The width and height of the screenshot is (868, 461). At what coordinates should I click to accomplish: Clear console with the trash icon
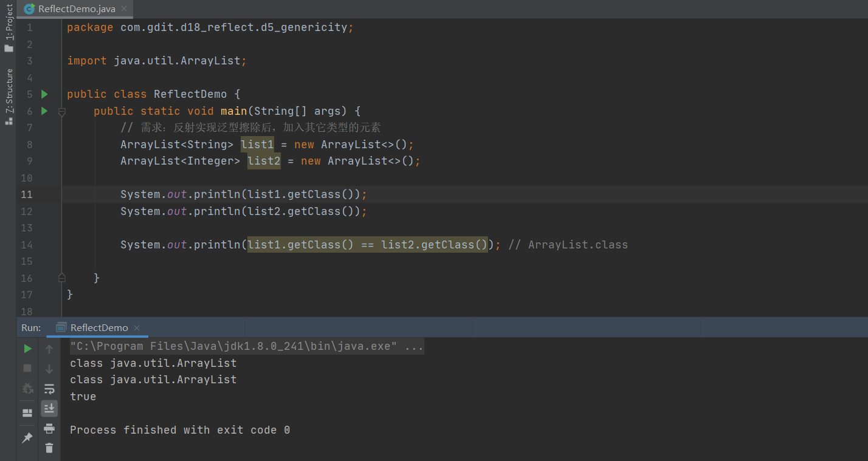click(x=49, y=448)
